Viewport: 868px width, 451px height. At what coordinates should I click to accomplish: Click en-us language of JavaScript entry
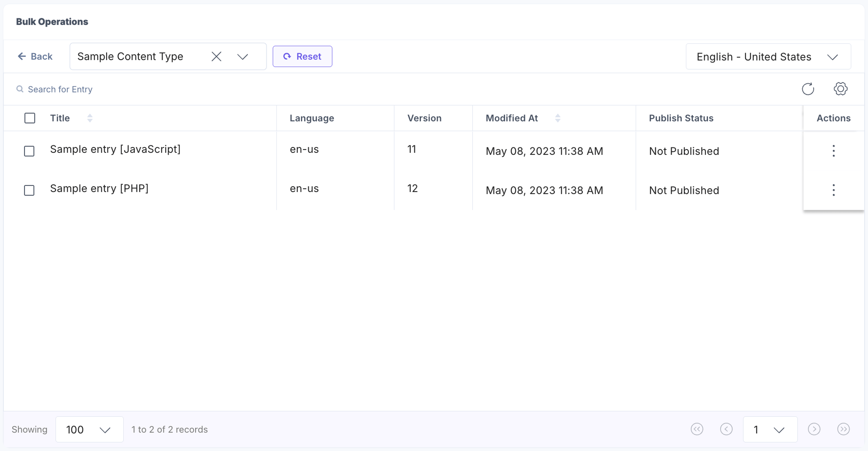tap(304, 149)
